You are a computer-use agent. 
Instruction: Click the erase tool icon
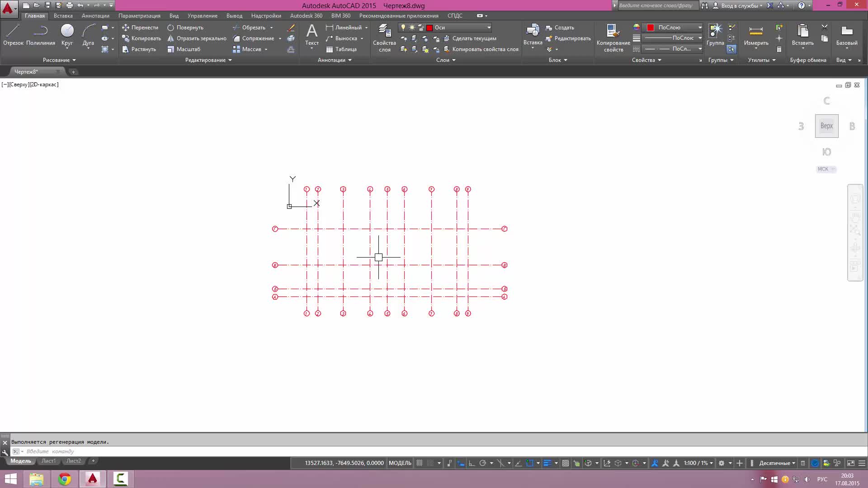pyautogui.click(x=291, y=28)
